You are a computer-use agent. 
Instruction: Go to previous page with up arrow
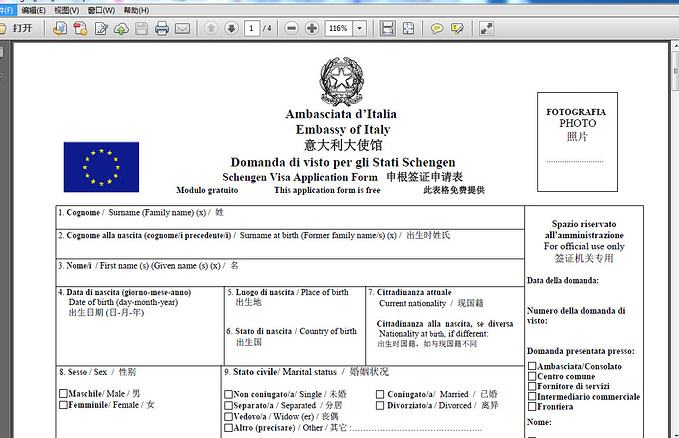(x=211, y=28)
